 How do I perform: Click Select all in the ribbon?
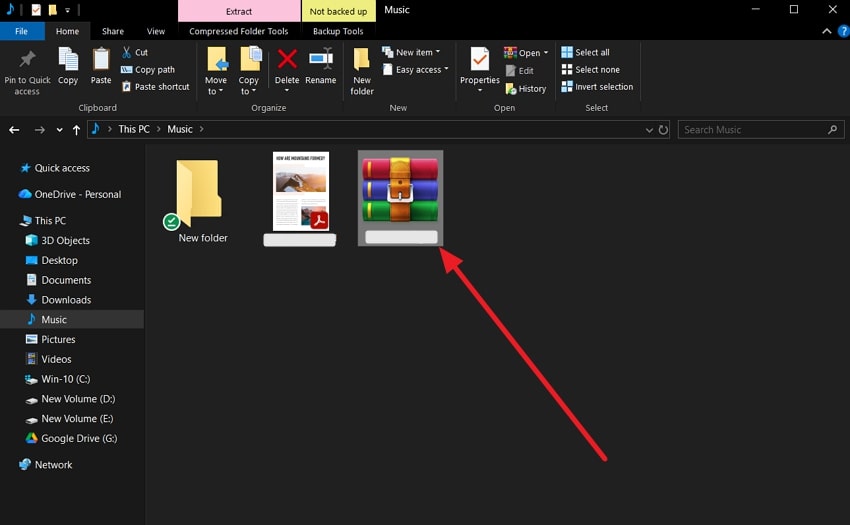point(585,52)
